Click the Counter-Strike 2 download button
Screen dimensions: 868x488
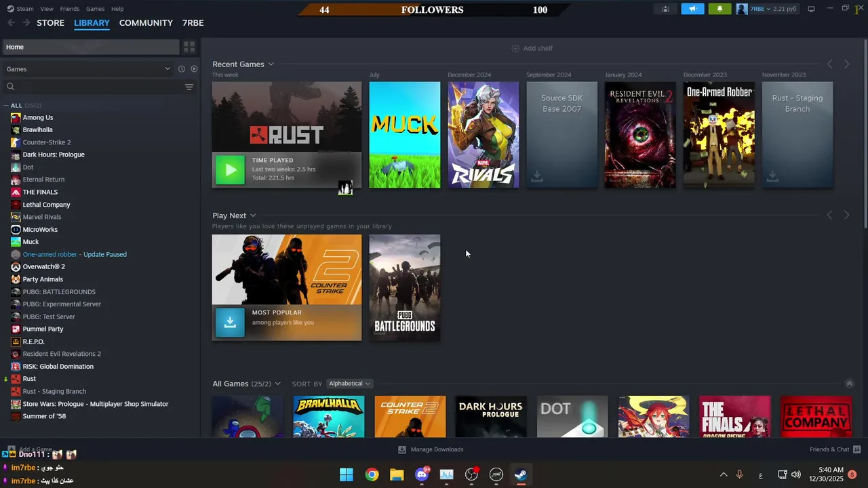click(x=230, y=322)
